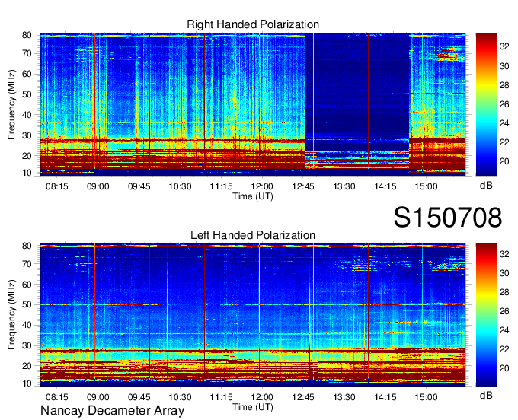
Task: Click the 13:30 tick on the bottom plot
Action: [344, 397]
